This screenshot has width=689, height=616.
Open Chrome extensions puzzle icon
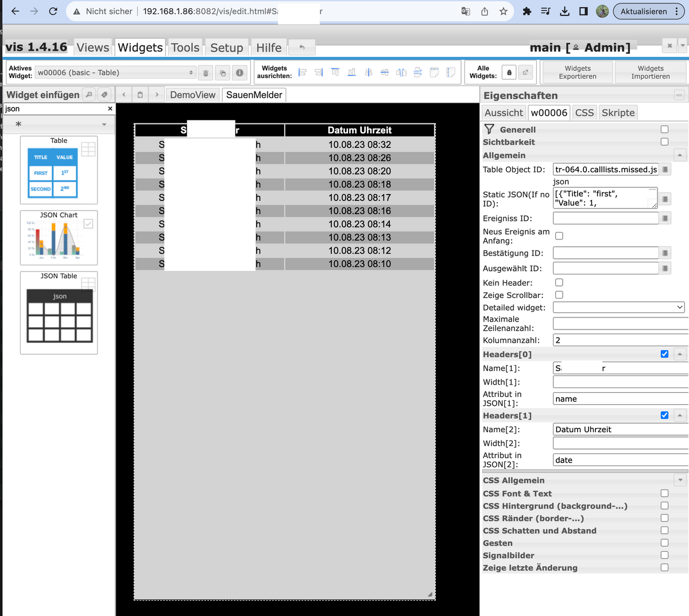point(527,11)
